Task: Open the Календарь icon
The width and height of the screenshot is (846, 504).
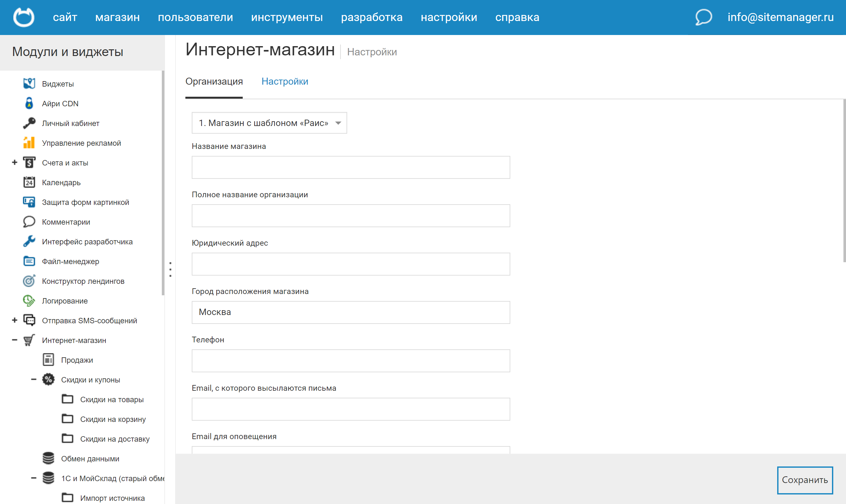Action: pyautogui.click(x=29, y=182)
